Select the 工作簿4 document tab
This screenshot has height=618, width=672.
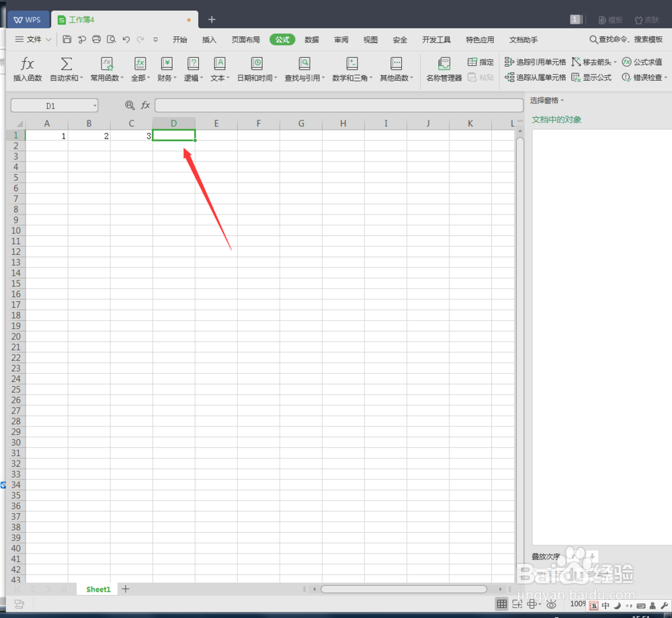click(124, 20)
